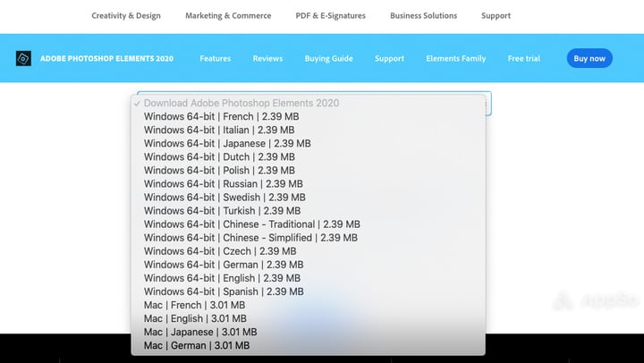Viewport: 644px width, 363px height.
Task: Go to the Features page
Action: (x=216, y=58)
